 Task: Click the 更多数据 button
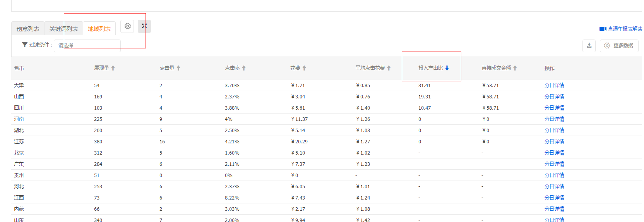click(619, 45)
